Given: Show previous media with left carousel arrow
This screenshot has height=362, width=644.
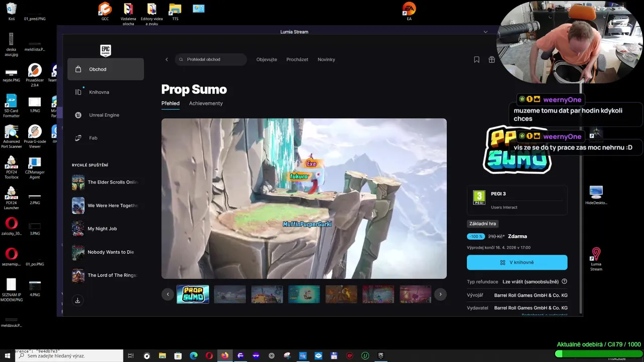Looking at the screenshot, I should 168,295.
